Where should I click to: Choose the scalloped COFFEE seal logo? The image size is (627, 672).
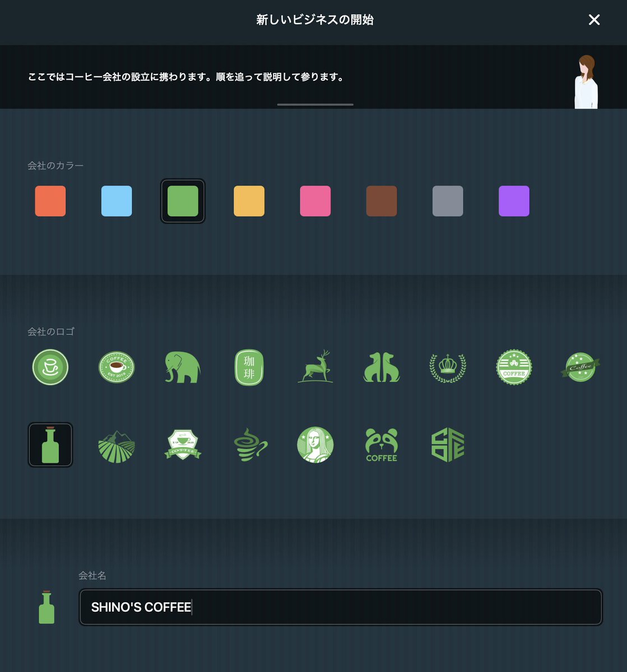[x=514, y=367]
